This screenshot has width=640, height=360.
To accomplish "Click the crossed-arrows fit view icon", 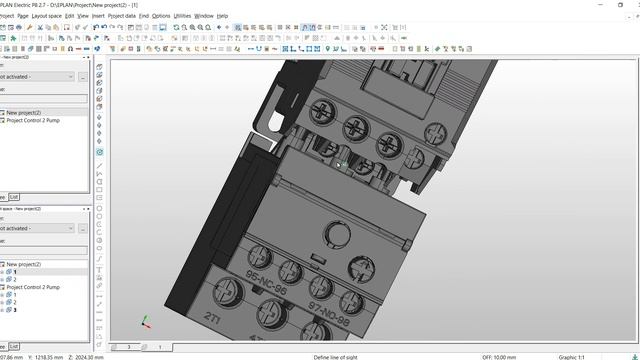I will click(x=384, y=27).
